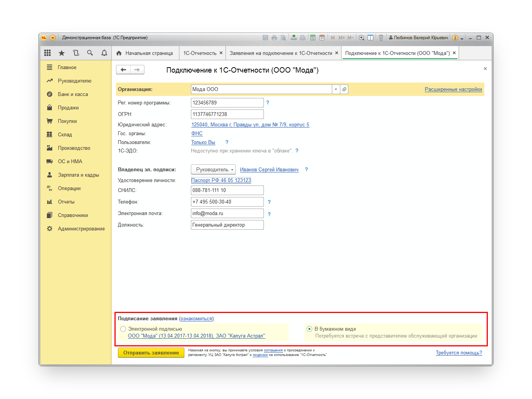Open Favorites star icon

(x=61, y=53)
